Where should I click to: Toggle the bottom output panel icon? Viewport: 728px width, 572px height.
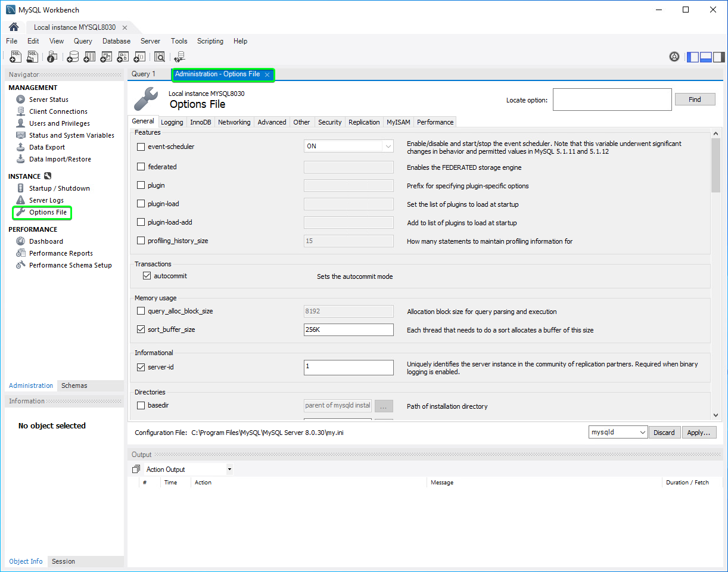tap(706, 57)
